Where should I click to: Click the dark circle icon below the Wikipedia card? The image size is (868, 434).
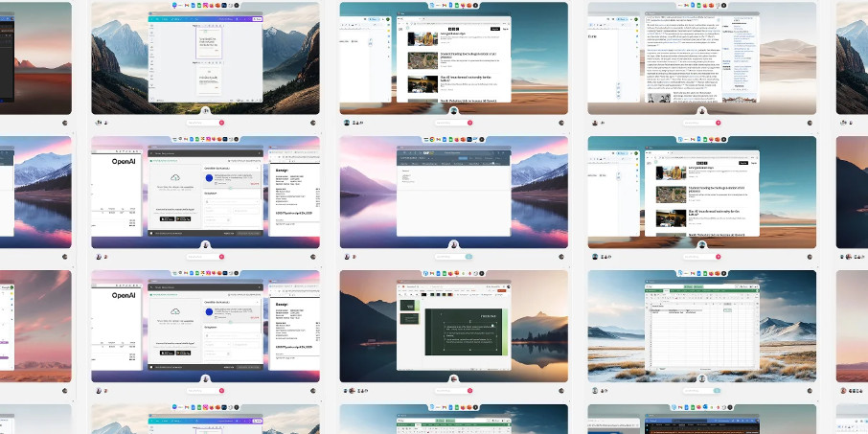810,123
